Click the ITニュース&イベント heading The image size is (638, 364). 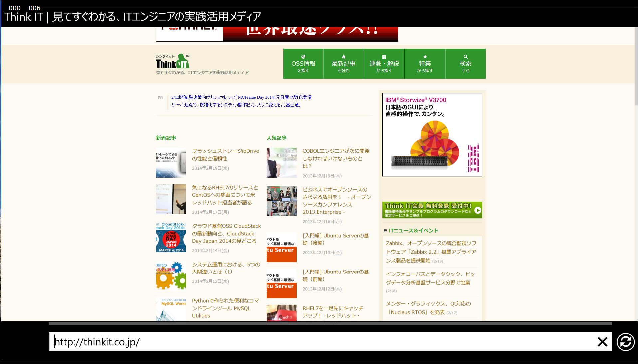[413, 230]
